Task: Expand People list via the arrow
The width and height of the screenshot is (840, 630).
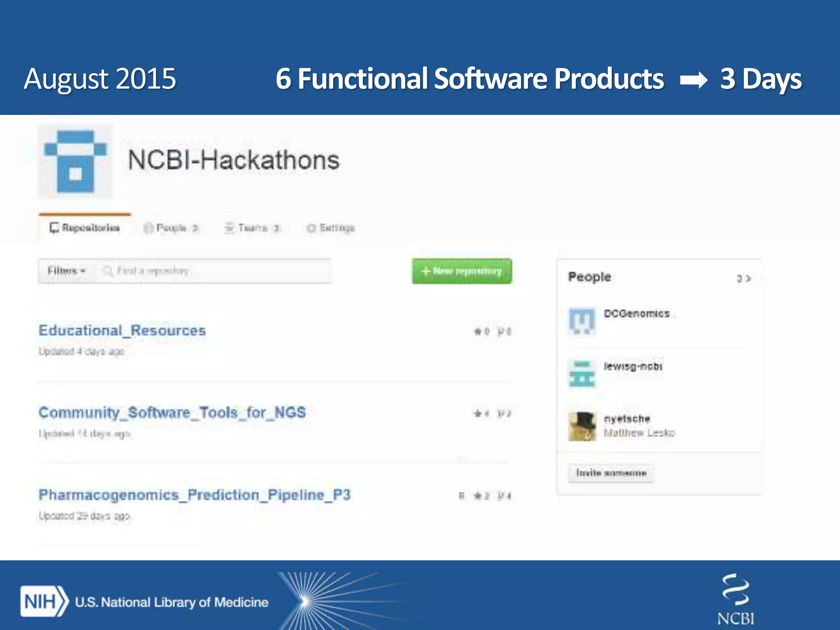Action: click(748, 279)
